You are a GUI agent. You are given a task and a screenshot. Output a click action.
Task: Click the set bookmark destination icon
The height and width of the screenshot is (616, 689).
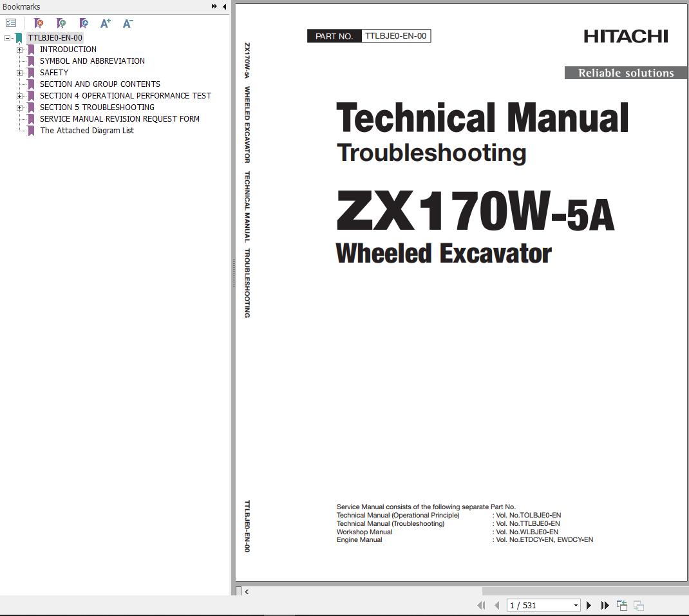84,23
